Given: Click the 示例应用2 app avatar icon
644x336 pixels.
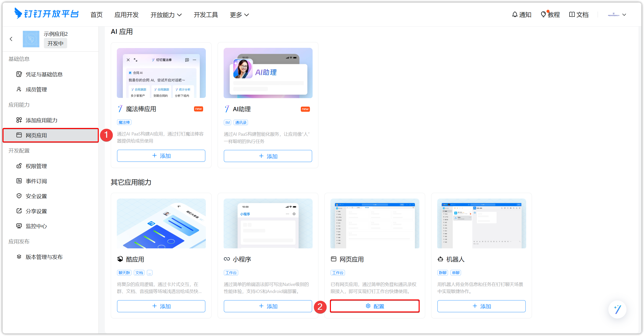Looking at the screenshot, I should tap(31, 39).
